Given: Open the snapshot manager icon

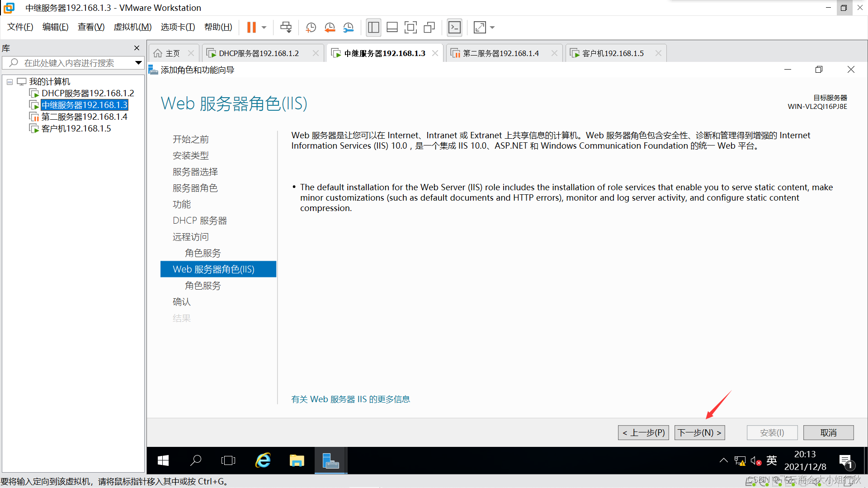Looking at the screenshot, I should (x=348, y=28).
